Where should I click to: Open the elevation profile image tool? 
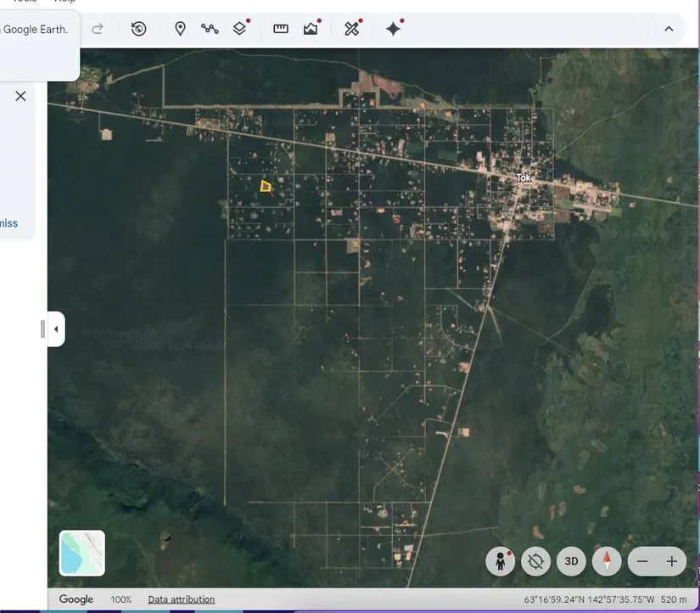pyautogui.click(x=311, y=29)
